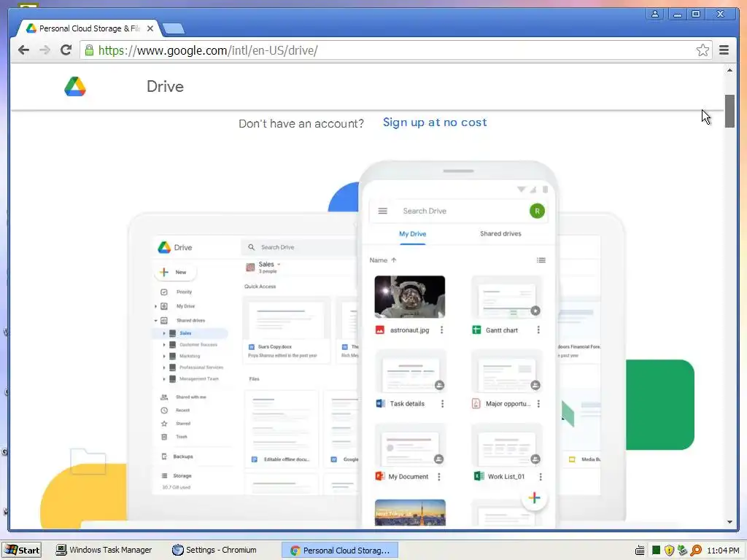Click the taskbar clock 11:04 PM

pos(723,551)
